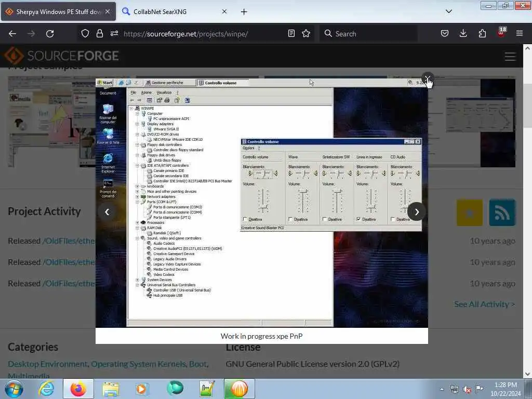Screen dimensions: 532x399
Task: Show hidden tray icons arrow
Action: (442, 389)
